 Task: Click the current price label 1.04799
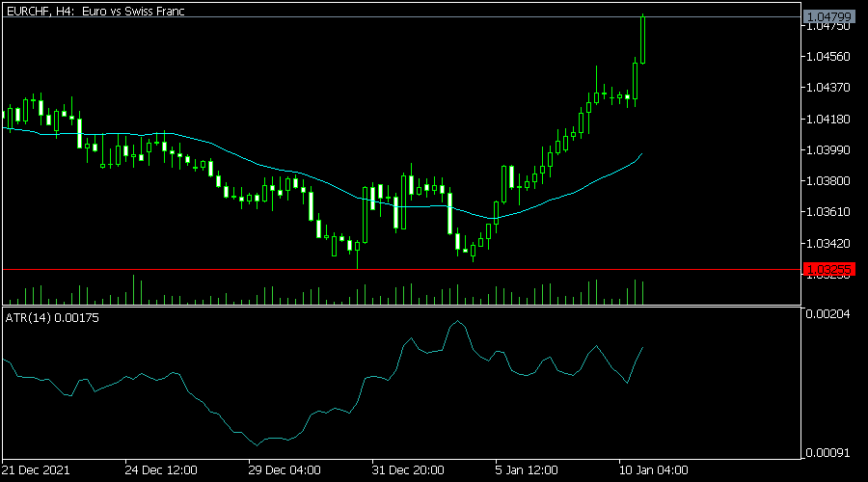tap(828, 17)
